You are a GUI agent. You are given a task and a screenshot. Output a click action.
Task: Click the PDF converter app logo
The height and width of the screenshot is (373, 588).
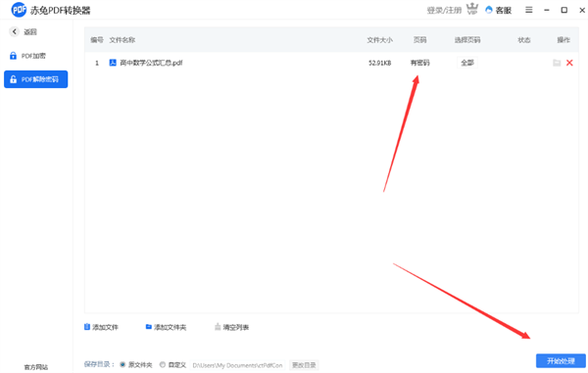(x=19, y=10)
